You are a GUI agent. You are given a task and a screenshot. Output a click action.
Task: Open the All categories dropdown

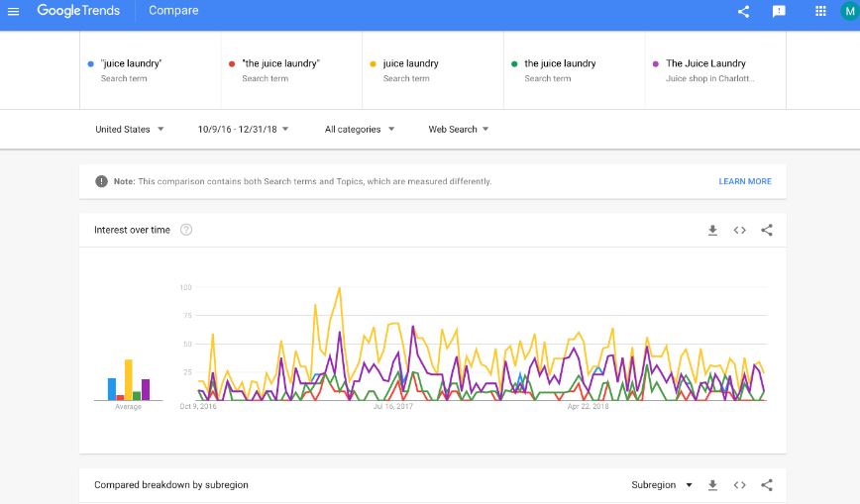pos(360,130)
